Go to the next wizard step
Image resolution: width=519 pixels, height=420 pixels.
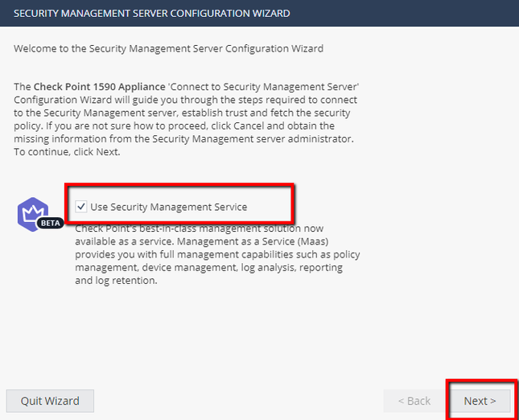[x=480, y=401]
